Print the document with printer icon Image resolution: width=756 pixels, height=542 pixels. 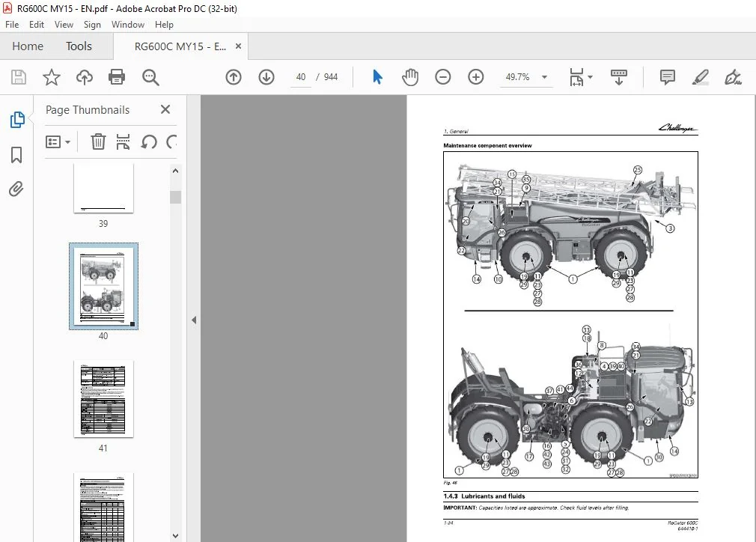pyautogui.click(x=117, y=77)
